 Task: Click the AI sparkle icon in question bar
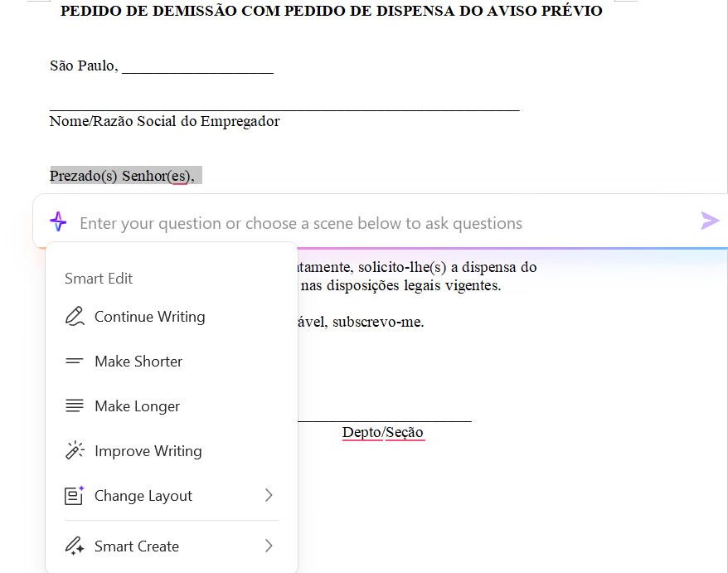tap(58, 221)
